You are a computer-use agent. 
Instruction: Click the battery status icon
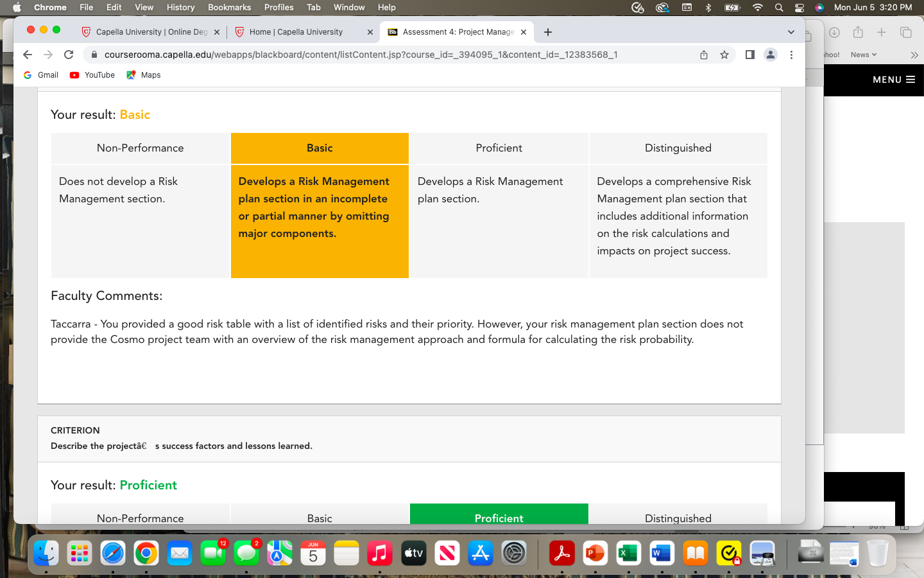point(732,7)
